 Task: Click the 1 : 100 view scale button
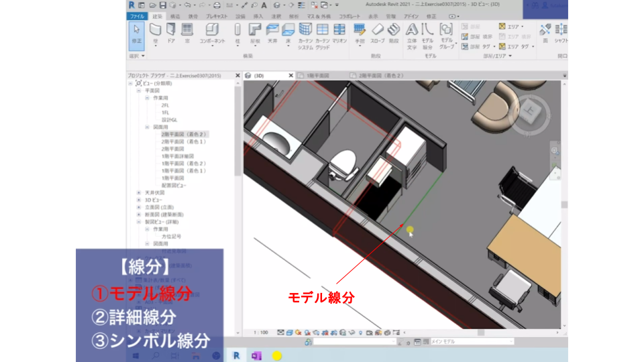pos(261,332)
